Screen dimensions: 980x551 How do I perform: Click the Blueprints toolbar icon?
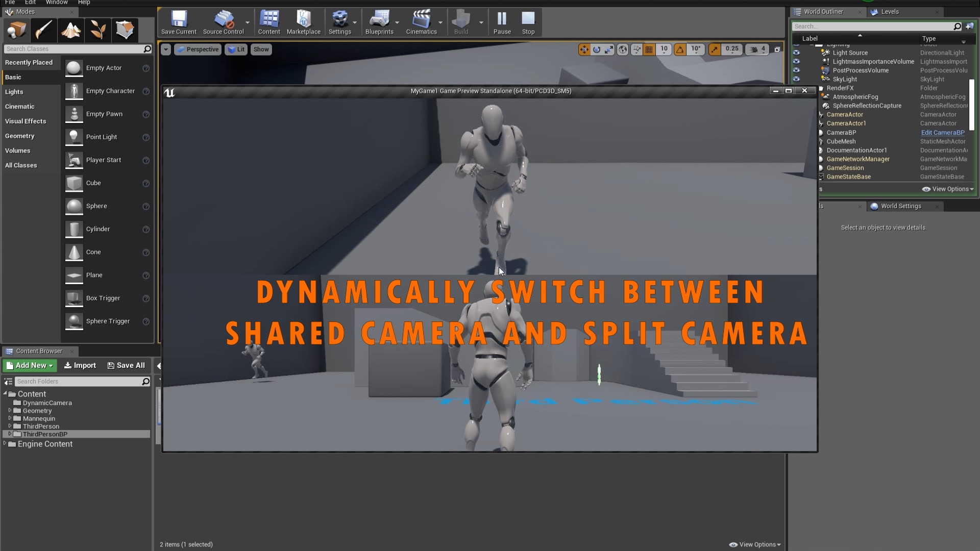(380, 22)
